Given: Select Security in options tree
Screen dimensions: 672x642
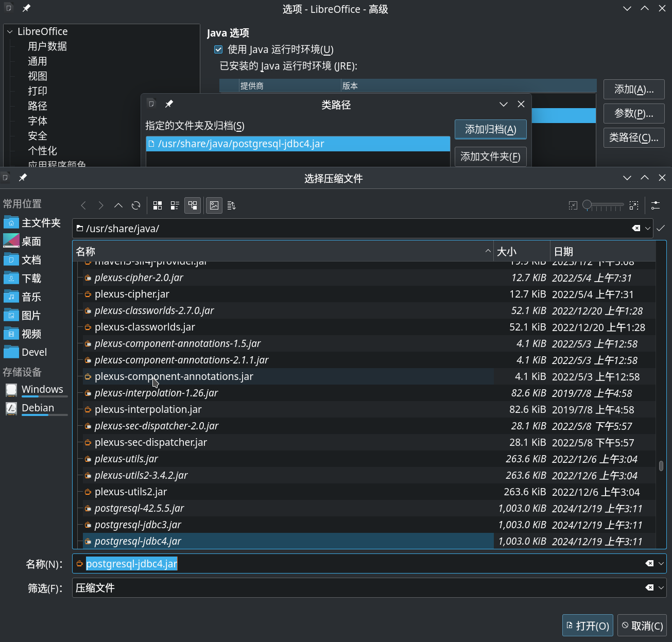Looking at the screenshot, I should pyautogui.click(x=38, y=136).
